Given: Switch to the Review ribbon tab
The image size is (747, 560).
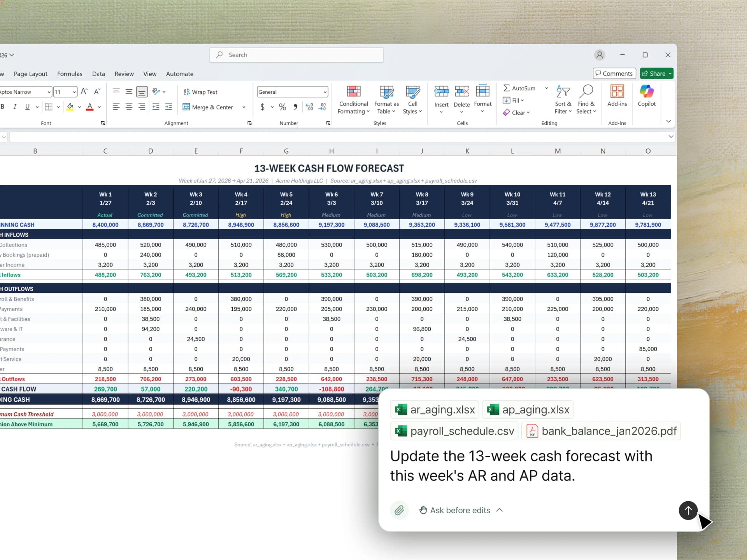Looking at the screenshot, I should 124,74.
